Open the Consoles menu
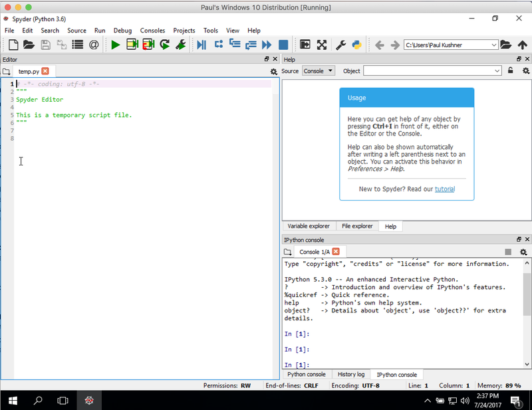The width and height of the screenshot is (532, 410). 152,31
